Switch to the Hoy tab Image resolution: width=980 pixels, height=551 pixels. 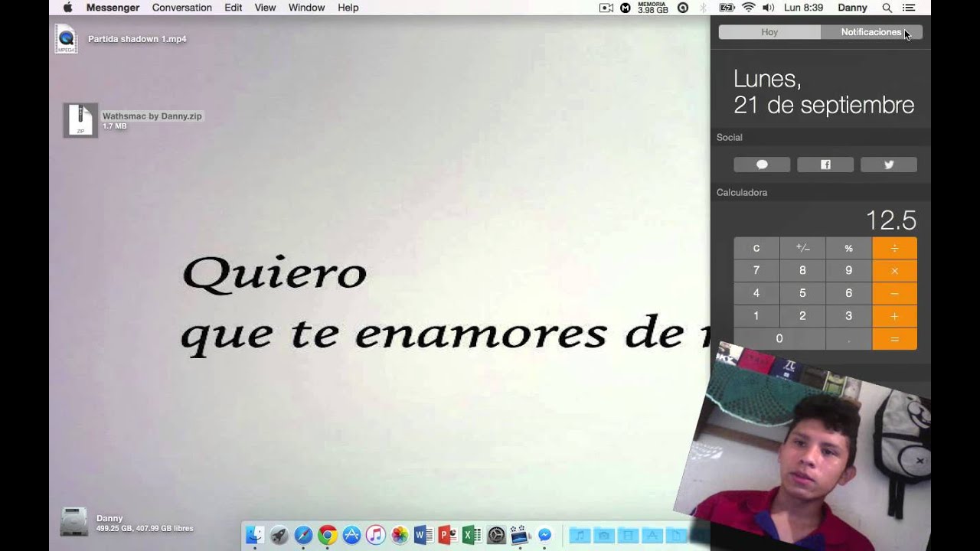click(769, 32)
